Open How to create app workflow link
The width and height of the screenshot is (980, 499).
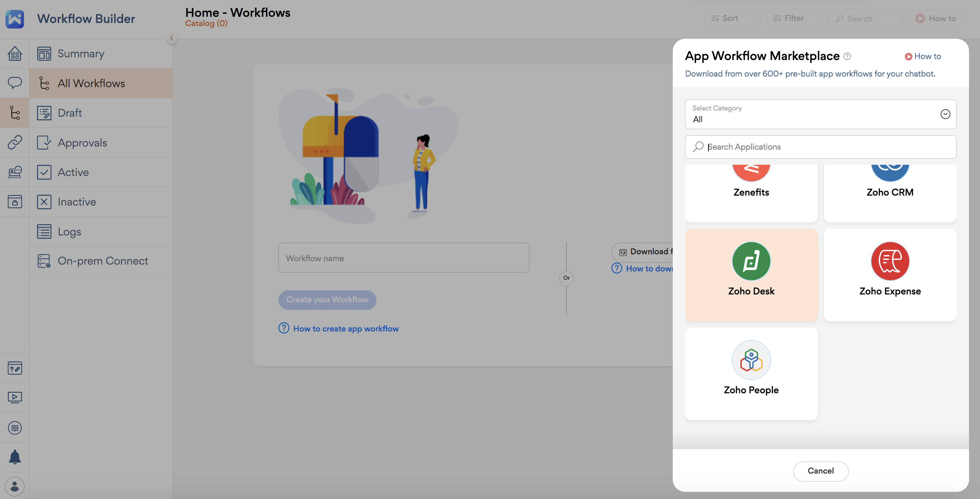click(x=345, y=328)
